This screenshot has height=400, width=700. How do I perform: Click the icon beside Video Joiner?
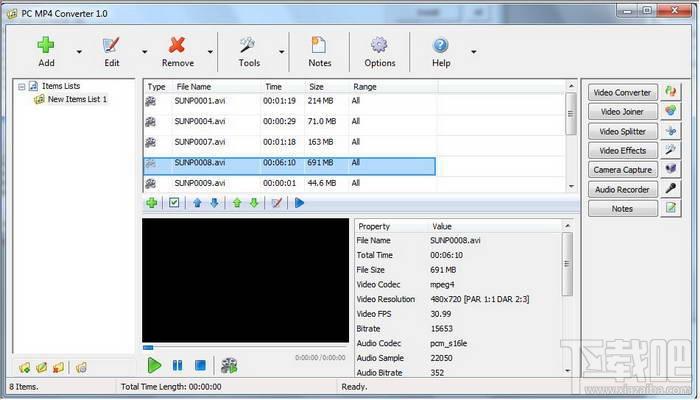670,111
